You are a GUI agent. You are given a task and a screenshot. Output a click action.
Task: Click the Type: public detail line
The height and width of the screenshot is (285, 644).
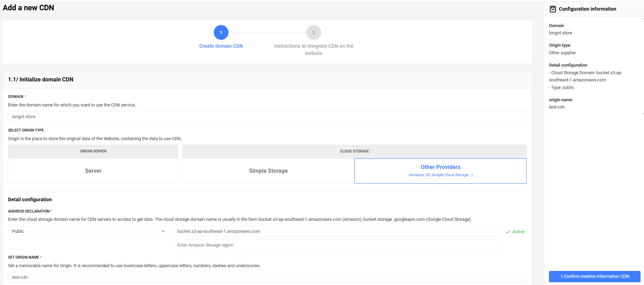tap(562, 88)
